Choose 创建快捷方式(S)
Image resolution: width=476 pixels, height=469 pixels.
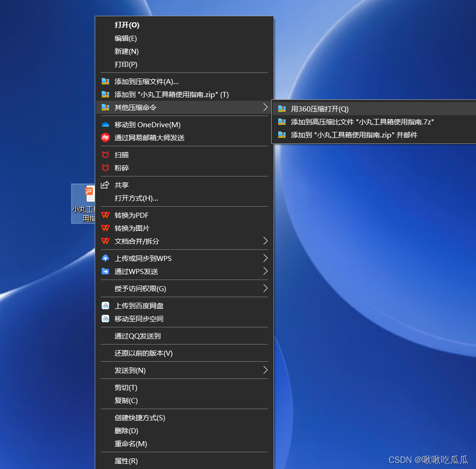pyautogui.click(x=184, y=418)
